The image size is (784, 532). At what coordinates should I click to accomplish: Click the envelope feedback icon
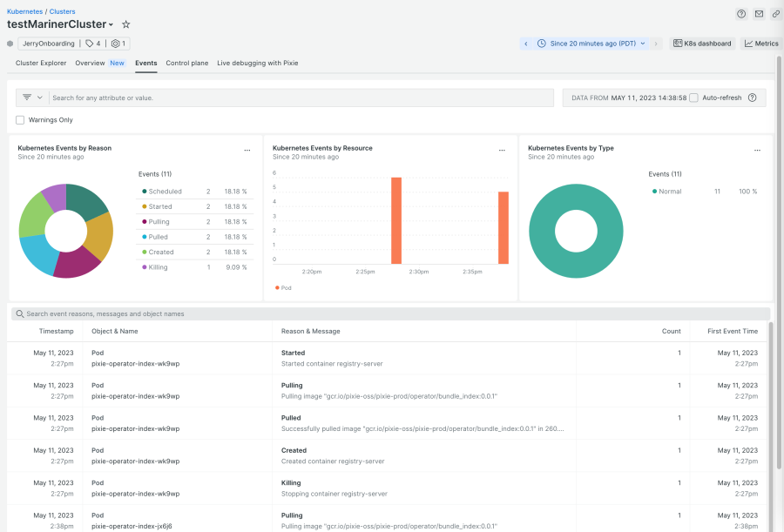(759, 14)
